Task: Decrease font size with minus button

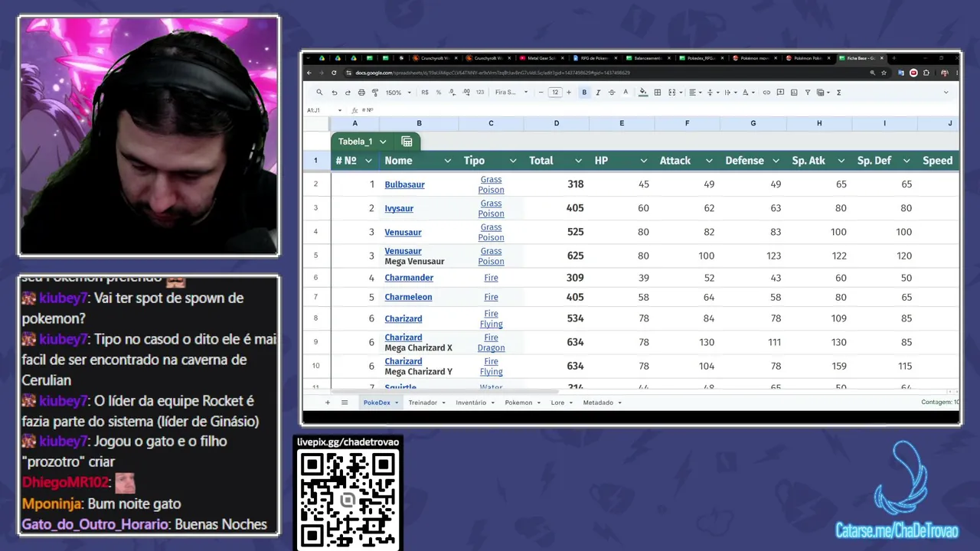Action: 541,93
